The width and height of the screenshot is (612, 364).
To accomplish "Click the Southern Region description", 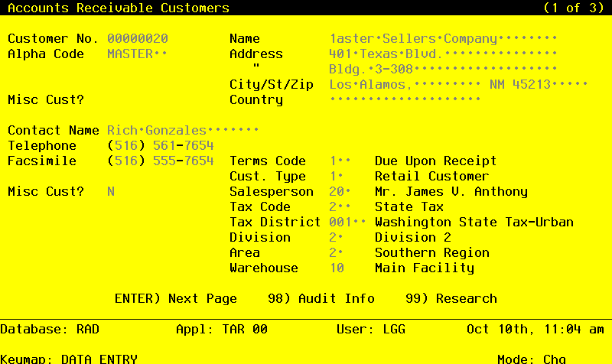I will (431, 252).
